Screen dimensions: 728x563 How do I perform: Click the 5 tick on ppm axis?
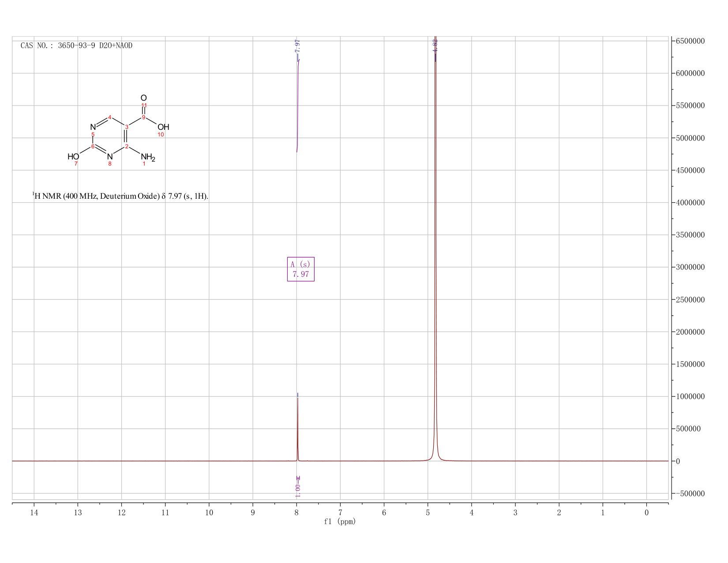point(428,513)
